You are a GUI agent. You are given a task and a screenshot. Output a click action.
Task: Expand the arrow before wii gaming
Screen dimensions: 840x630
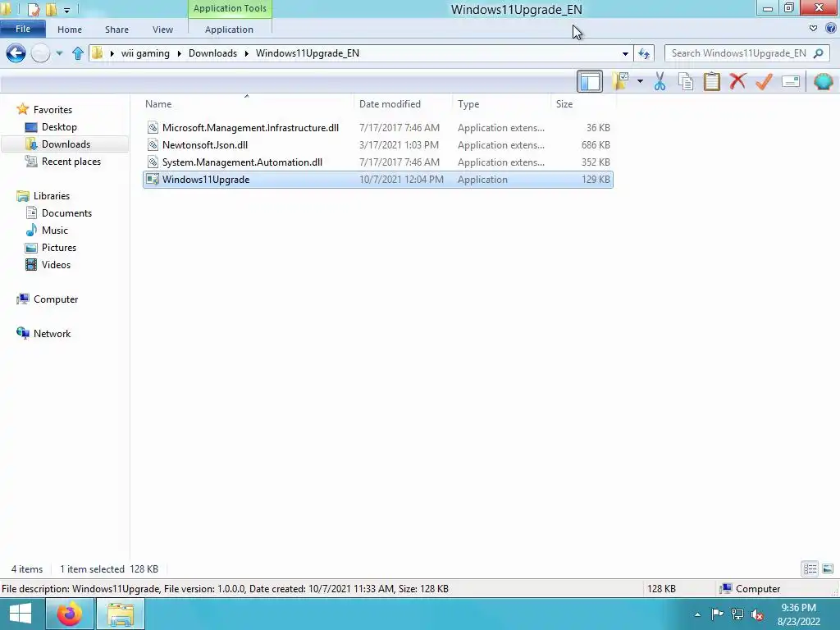[112, 53]
